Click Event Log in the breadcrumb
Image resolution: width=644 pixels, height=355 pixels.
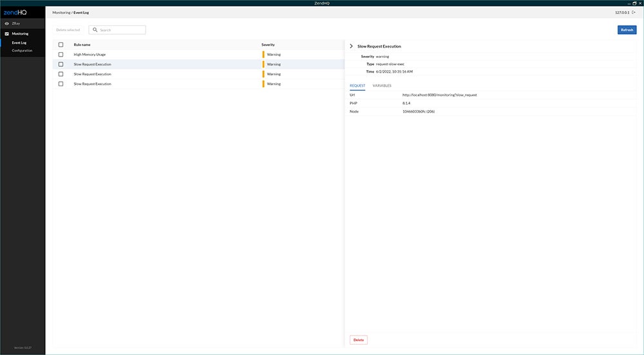tap(81, 13)
